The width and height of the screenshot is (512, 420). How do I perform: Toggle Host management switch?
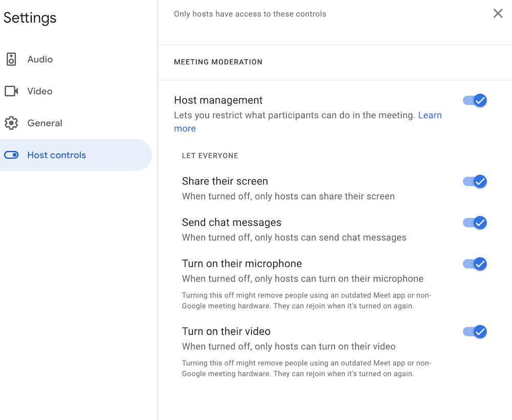pos(475,100)
